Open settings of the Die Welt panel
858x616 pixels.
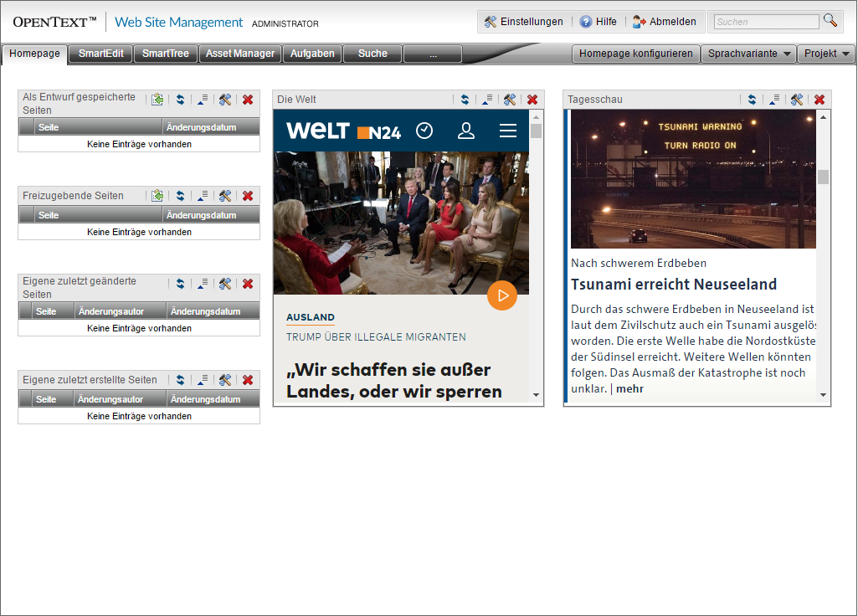pyautogui.click(x=510, y=100)
